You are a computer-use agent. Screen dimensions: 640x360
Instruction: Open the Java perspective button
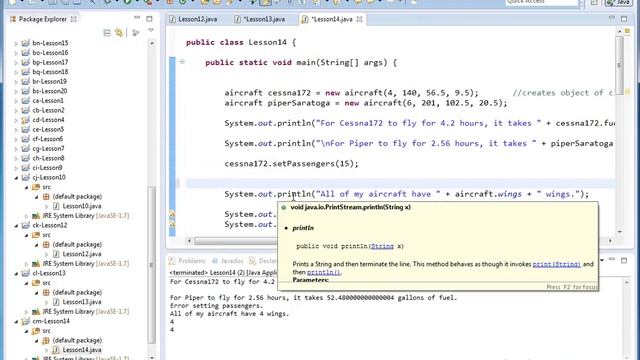[620, 2]
